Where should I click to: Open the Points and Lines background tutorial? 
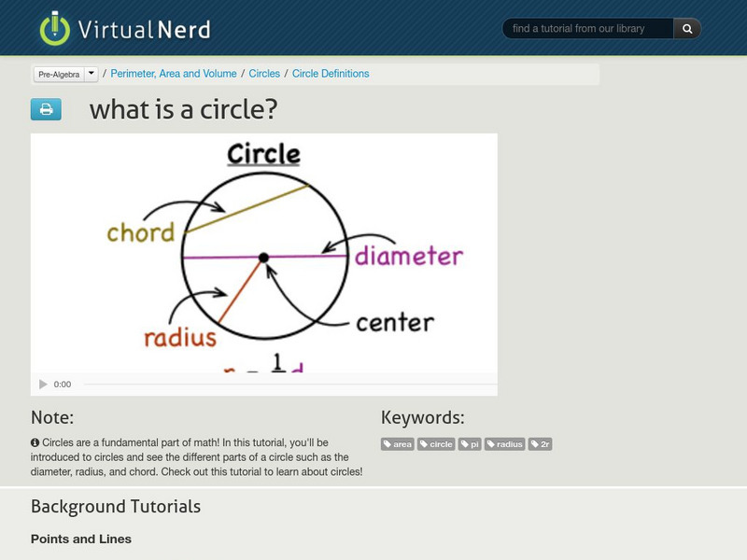click(81, 539)
